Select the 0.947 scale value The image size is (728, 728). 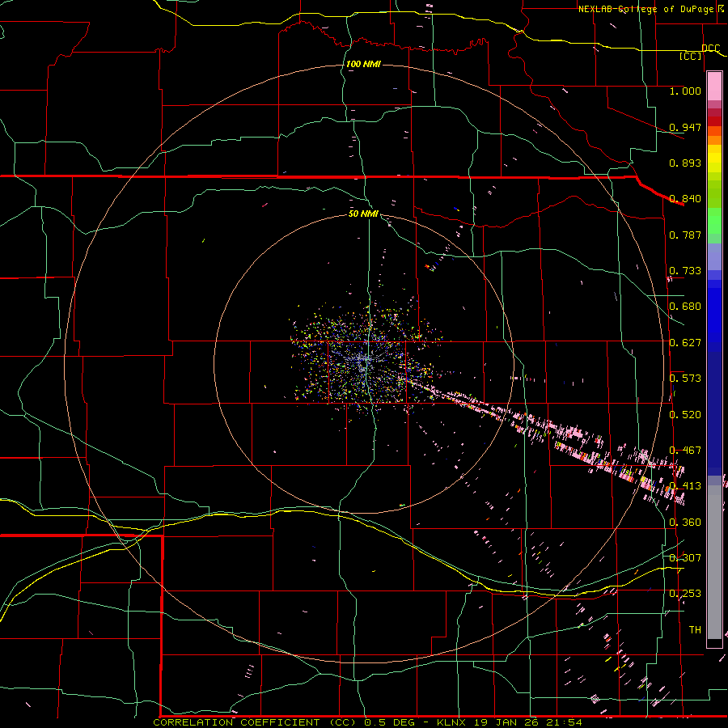point(685,127)
